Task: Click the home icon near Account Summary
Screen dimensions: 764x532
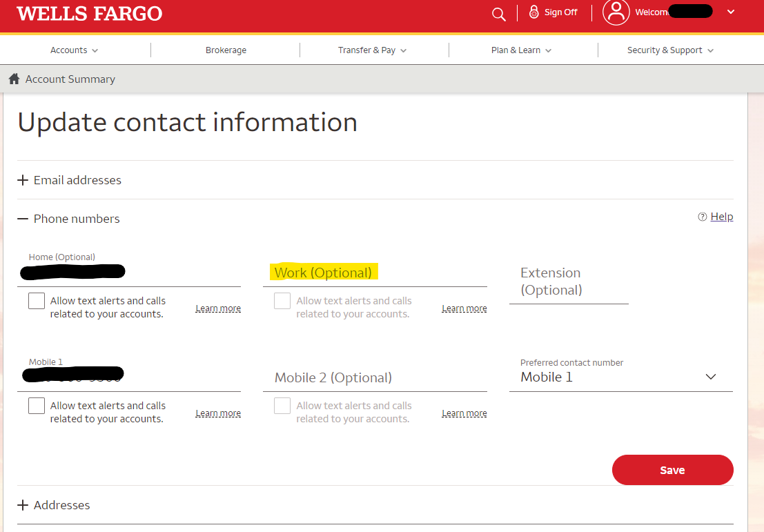Action: 13,79
